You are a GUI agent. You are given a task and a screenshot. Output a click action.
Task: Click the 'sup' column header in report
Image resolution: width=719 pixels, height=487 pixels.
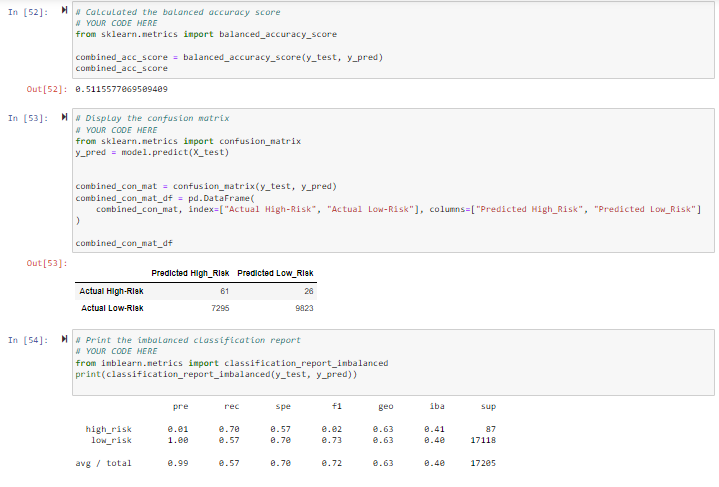tap(488, 406)
